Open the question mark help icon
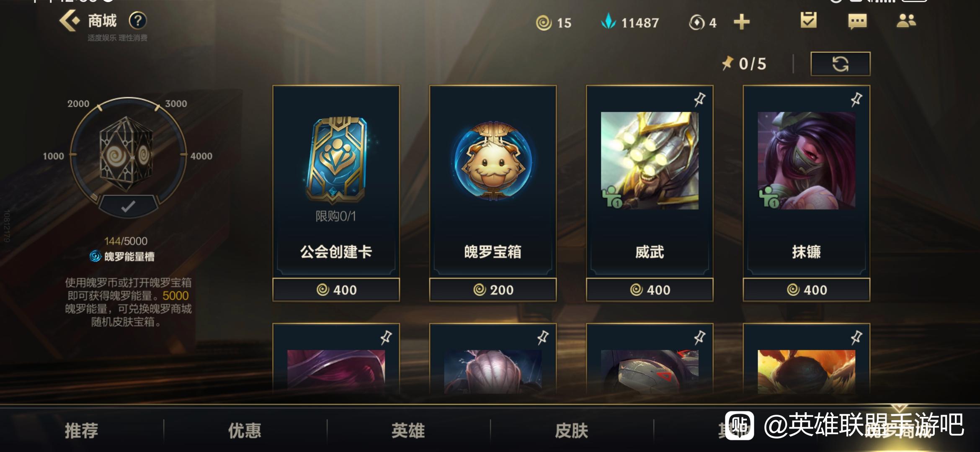The height and width of the screenshot is (452, 980). 138,20
